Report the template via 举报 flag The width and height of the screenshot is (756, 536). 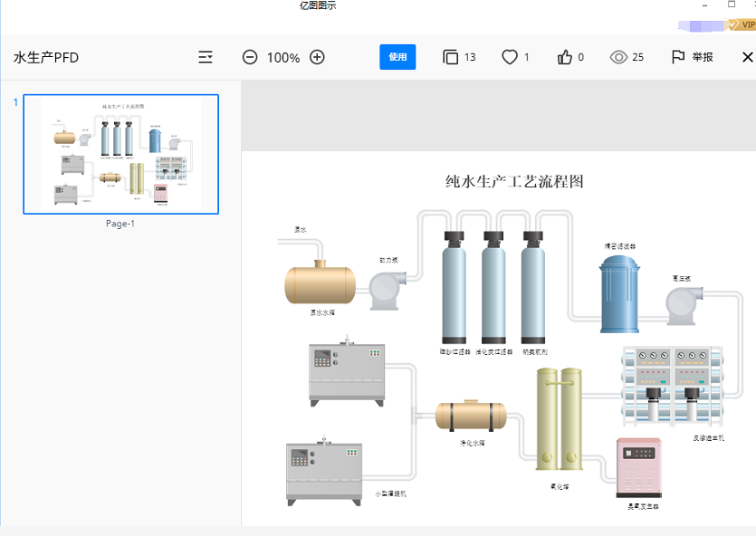[x=693, y=57]
